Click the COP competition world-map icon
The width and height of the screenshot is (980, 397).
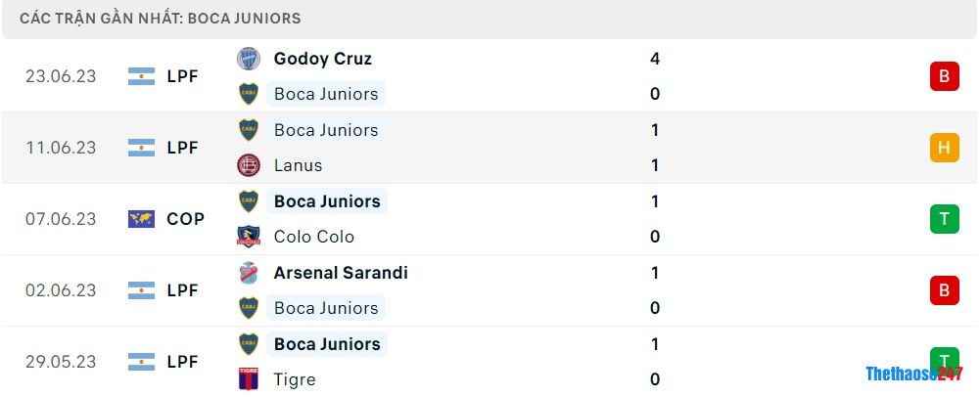pyautogui.click(x=142, y=219)
